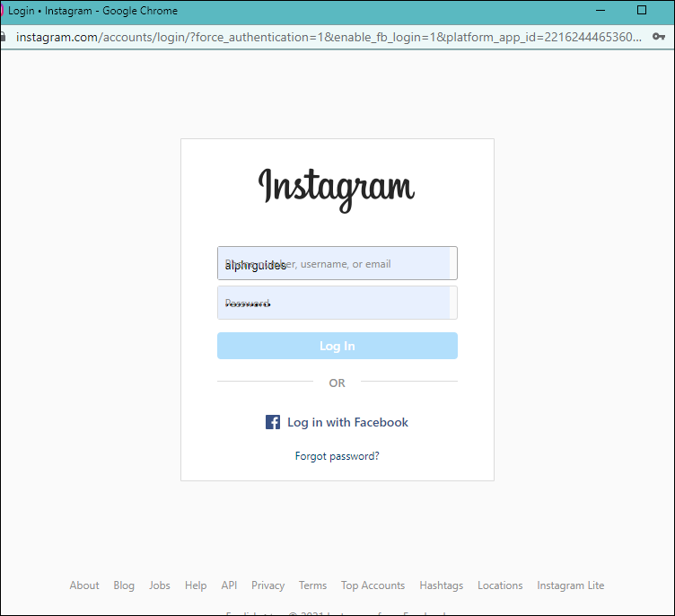Click the OR separator text

click(x=337, y=383)
